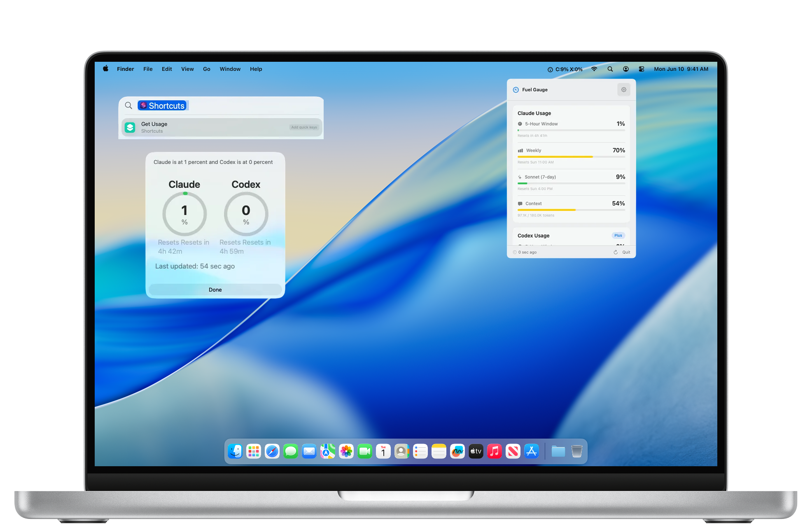Click the 5-Hour Window clock icon
Screen dimensions: 812x528
(520, 124)
